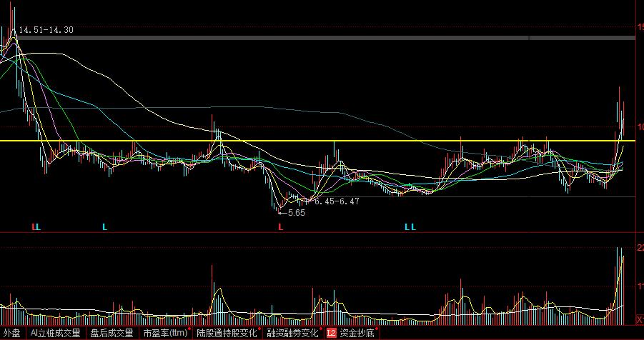Select the 盘后成交量 tab
The height and width of the screenshot is (340, 644).
(112, 333)
